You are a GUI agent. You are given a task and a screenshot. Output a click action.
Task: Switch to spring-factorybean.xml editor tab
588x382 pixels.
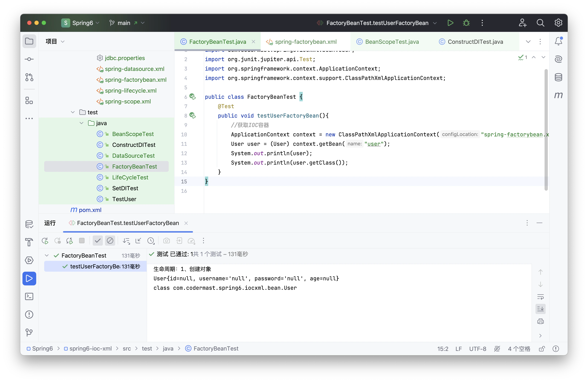tap(305, 42)
